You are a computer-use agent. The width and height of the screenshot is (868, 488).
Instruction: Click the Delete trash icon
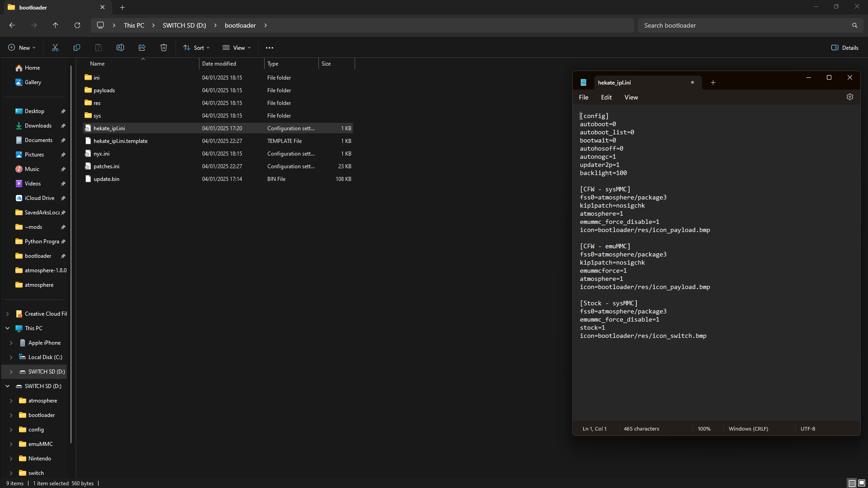coord(164,47)
